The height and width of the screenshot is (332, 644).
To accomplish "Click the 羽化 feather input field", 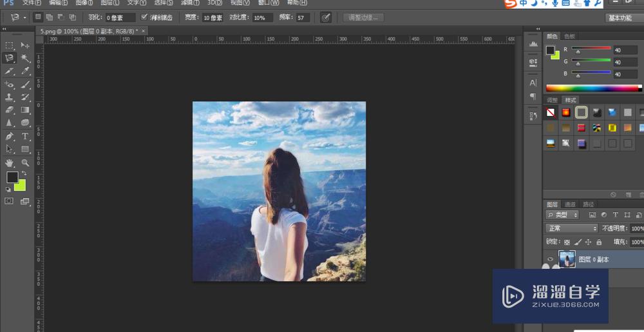I will [120, 17].
